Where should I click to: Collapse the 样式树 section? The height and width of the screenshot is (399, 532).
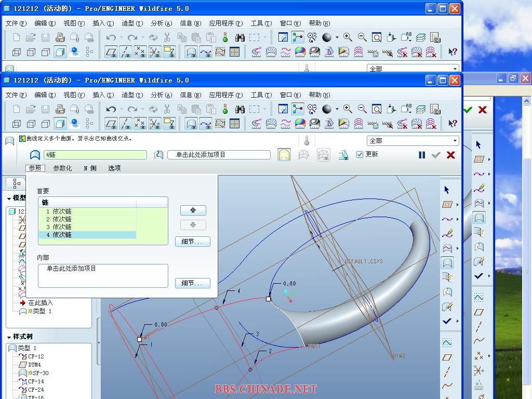click(x=9, y=337)
